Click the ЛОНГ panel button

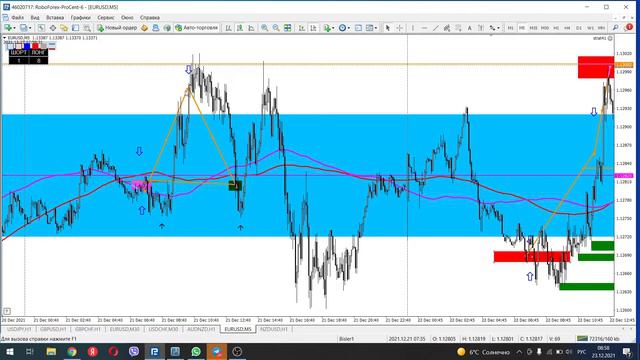point(38,53)
